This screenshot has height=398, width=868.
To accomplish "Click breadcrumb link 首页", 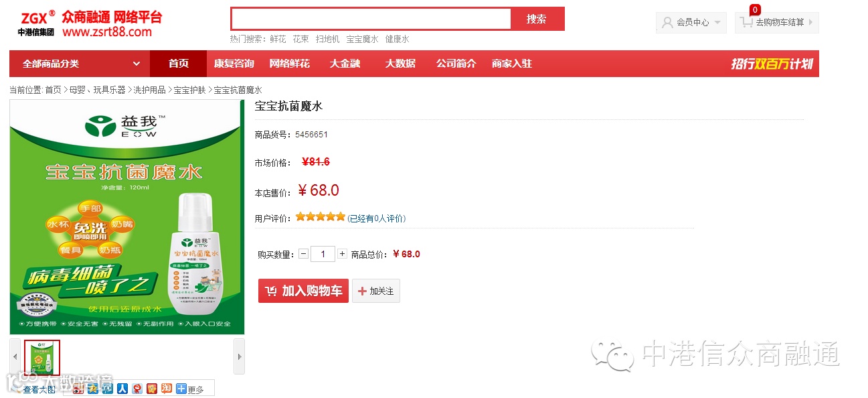I will [x=53, y=90].
